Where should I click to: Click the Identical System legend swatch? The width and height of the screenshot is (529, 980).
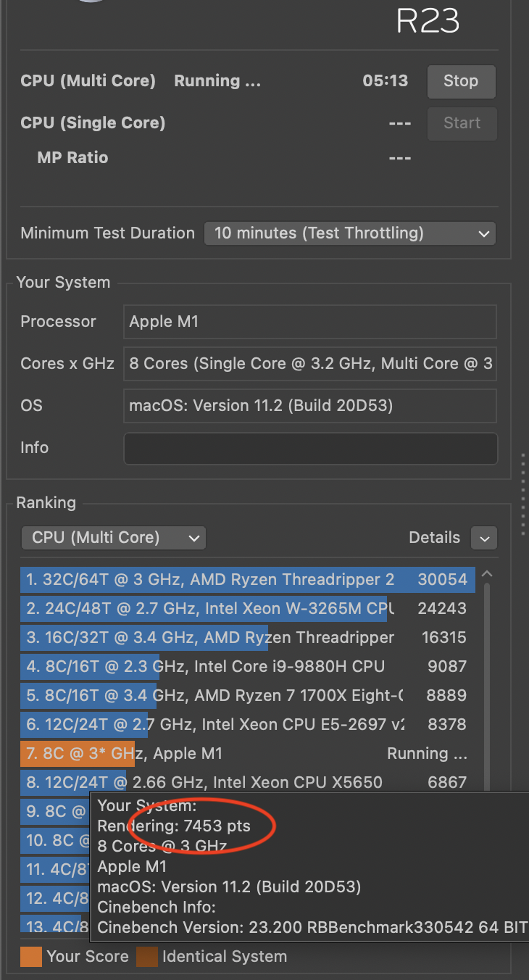point(147,957)
